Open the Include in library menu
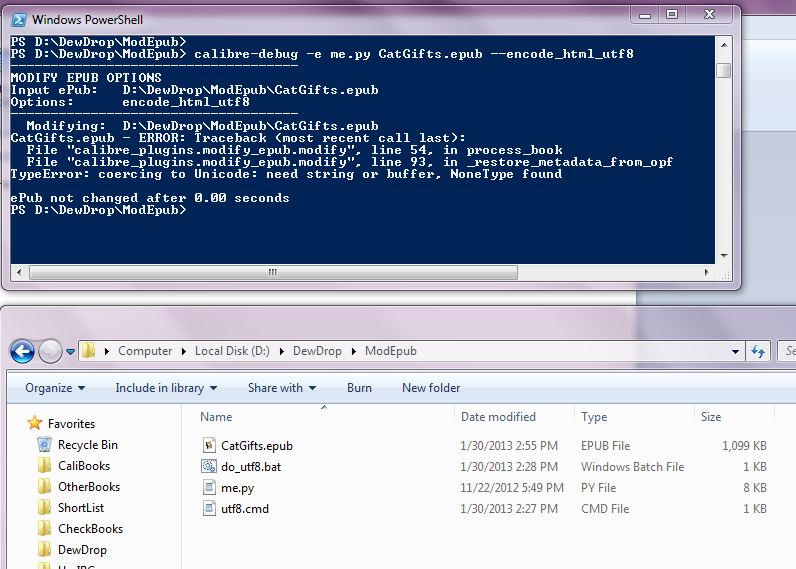796x569 pixels. [166, 388]
